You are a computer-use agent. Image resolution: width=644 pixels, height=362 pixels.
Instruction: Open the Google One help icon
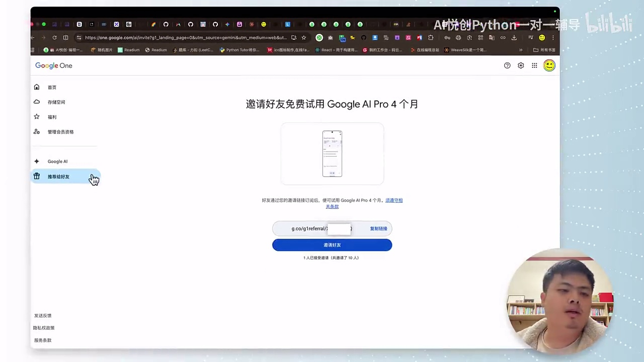507,65
